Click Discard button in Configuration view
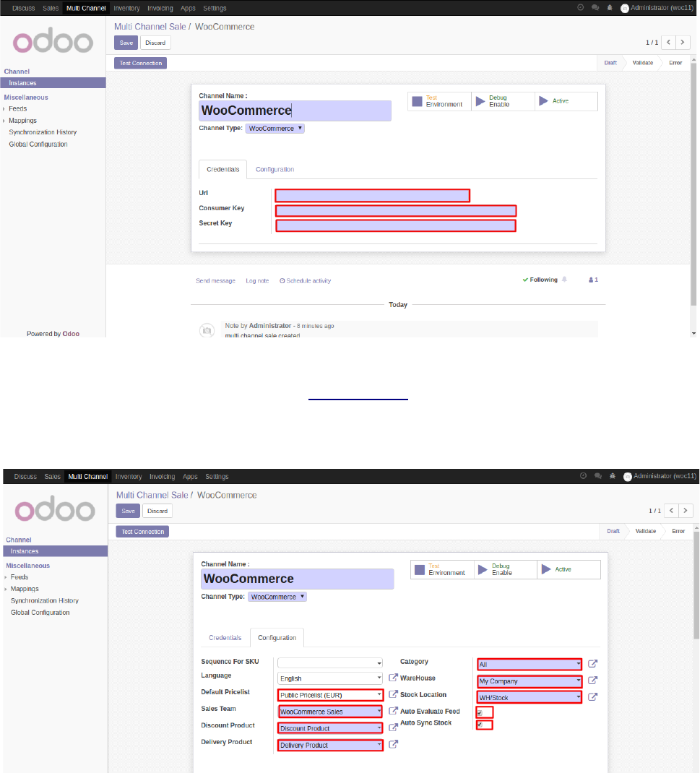700x773 pixels. click(x=157, y=511)
